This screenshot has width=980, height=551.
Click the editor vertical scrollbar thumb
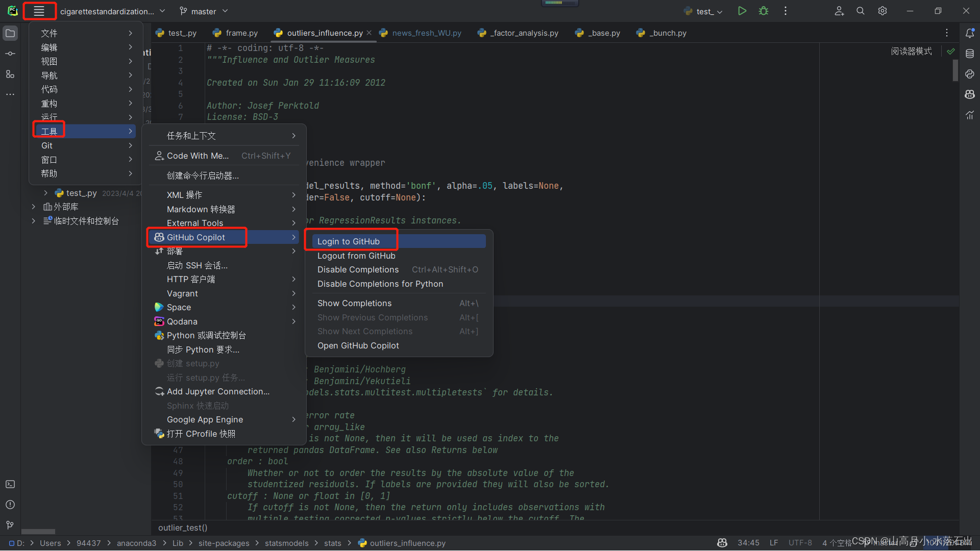(955, 70)
